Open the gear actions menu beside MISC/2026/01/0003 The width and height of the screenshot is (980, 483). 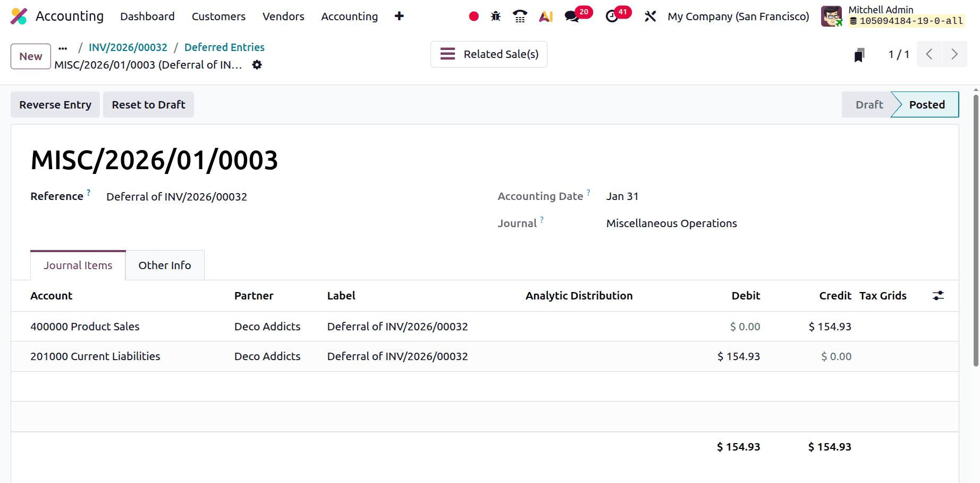[x=257, y=64]
